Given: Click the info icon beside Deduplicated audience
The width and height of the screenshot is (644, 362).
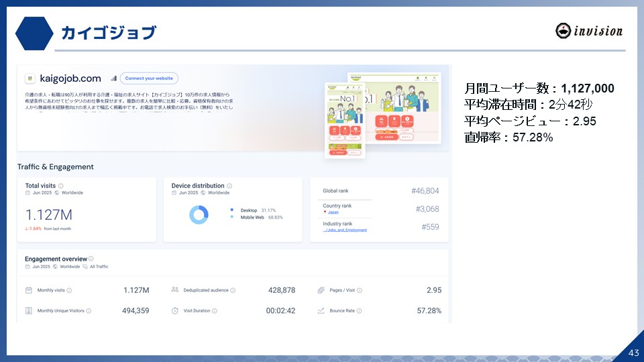Looking at the screenshot, I should pyautogui.click(x=233, y=290).
